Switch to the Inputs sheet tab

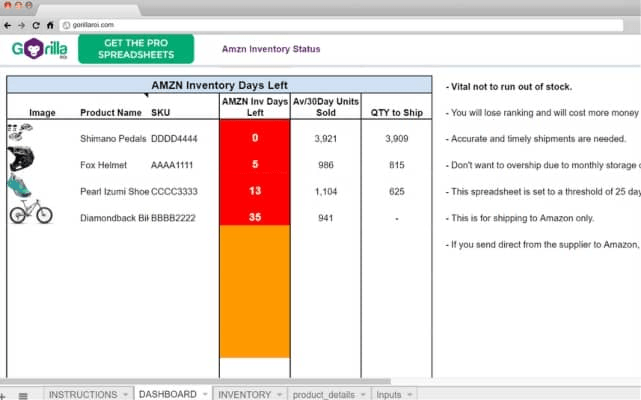tap(388, 394)
